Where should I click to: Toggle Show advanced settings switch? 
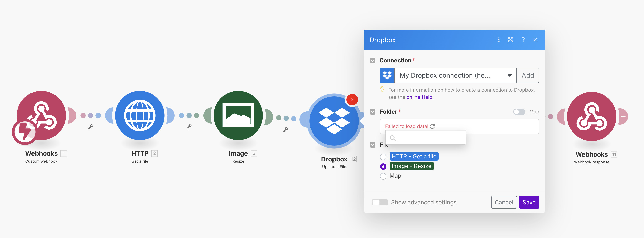coord(380,202)
